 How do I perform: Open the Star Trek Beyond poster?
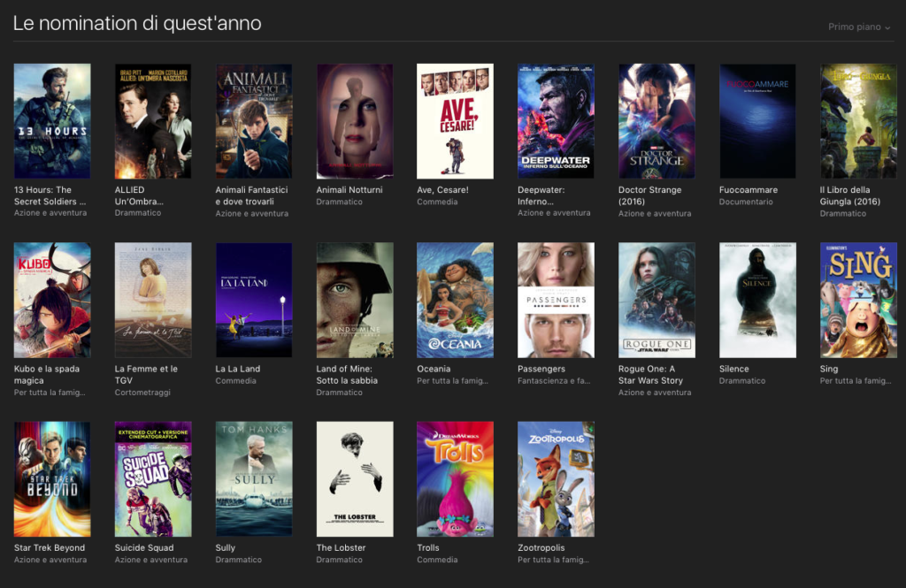click(52, 479)
